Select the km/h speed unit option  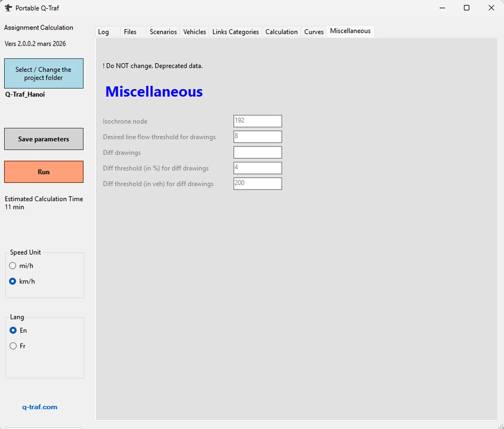[x=13, y=281]
